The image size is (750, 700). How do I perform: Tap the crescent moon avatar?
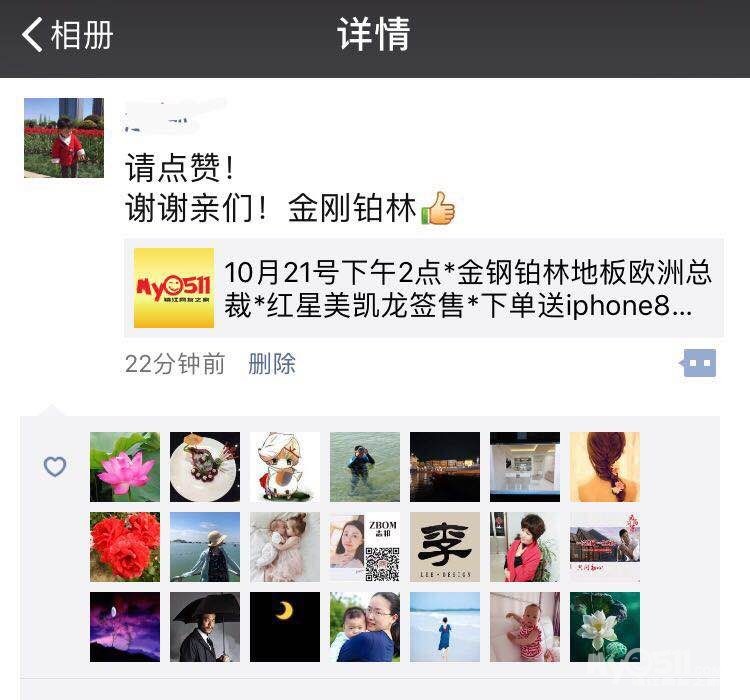[x=285, y=627]
